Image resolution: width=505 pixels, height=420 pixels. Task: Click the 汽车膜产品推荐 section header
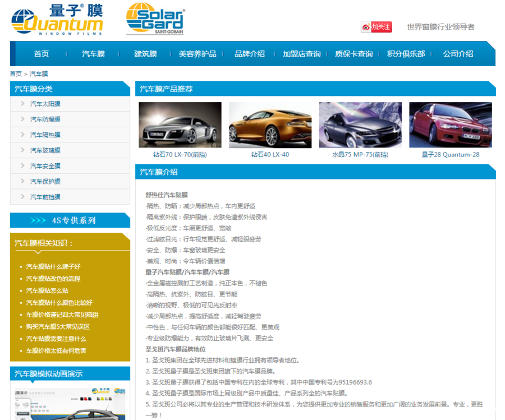tap(315, 89)
